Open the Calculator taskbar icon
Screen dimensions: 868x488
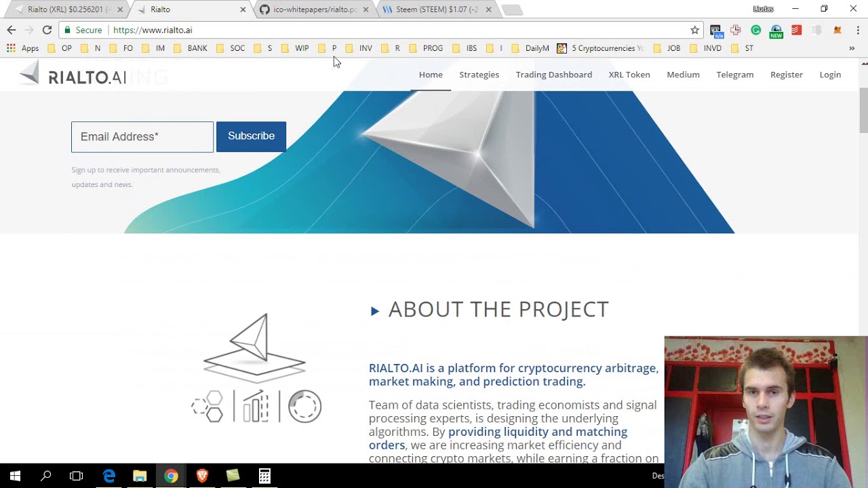tap(264, 476)
